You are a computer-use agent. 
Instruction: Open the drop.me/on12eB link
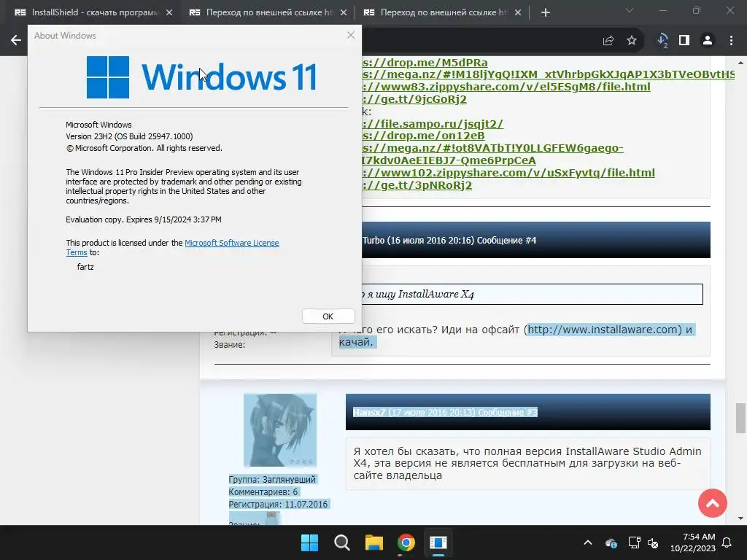[424, 136]
